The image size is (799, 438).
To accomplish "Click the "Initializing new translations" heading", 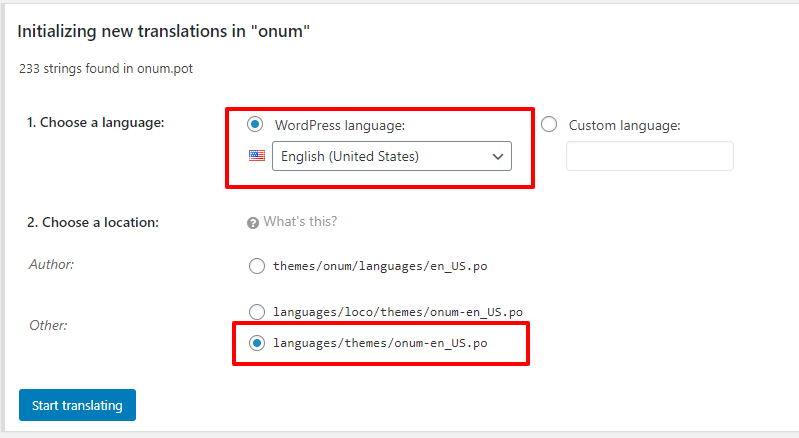I will pos(164,32).
